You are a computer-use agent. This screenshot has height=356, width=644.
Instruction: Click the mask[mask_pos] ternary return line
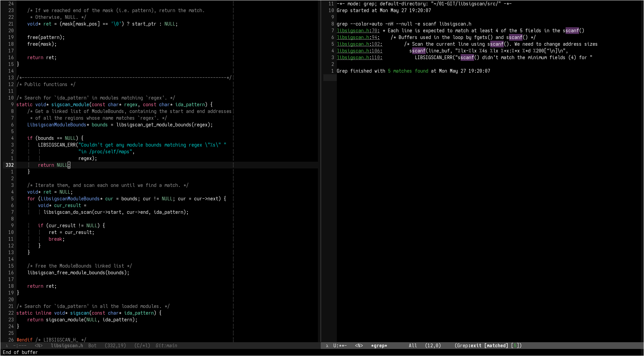103,24
